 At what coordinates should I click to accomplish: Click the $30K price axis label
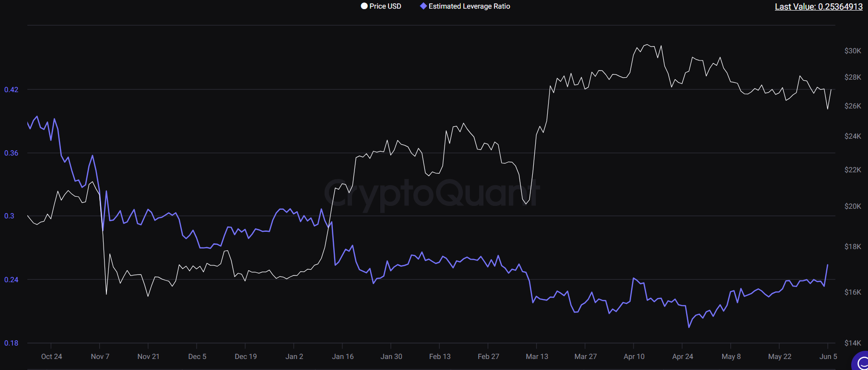pyautogui.click(x=853, y=51)
